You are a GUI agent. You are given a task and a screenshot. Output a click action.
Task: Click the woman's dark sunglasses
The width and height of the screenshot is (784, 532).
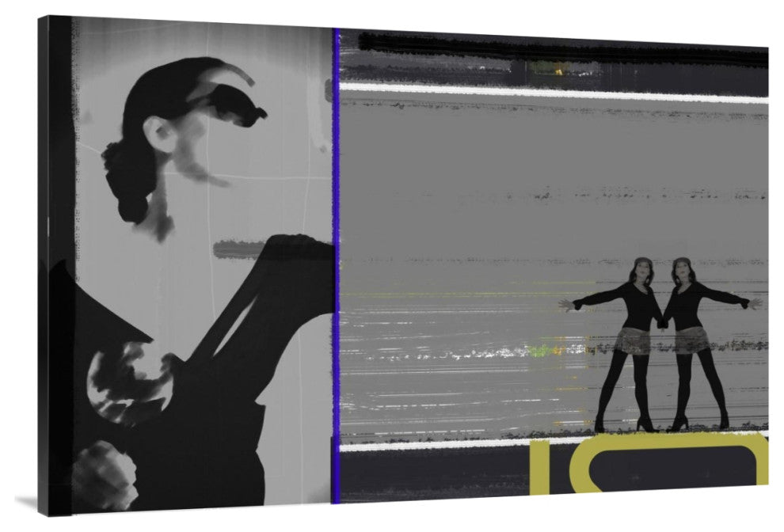point(238,103)
